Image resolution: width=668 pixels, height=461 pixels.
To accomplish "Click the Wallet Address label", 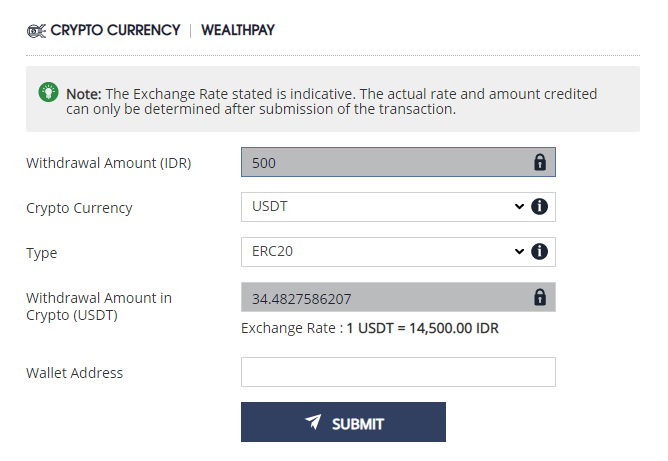I will [x=75, y=373].
